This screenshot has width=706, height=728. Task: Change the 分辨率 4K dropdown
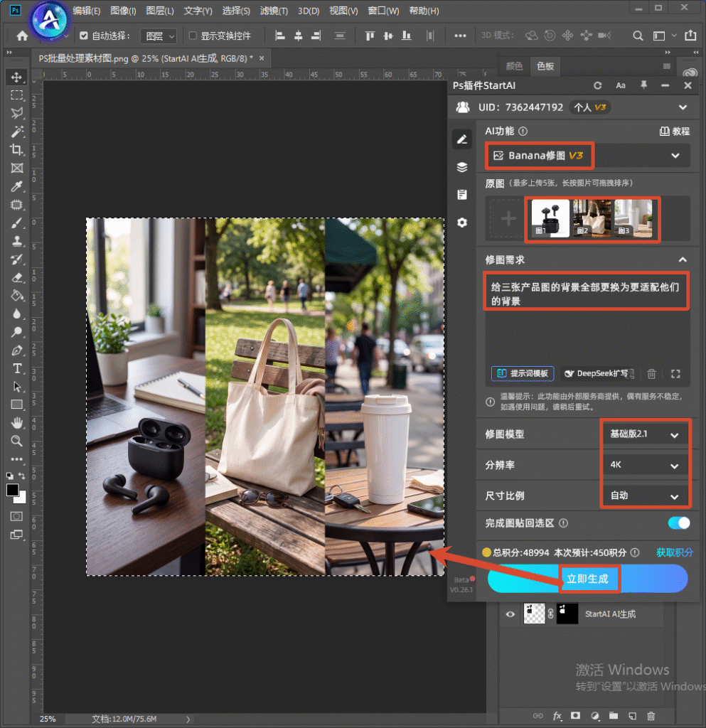[645, 465]
